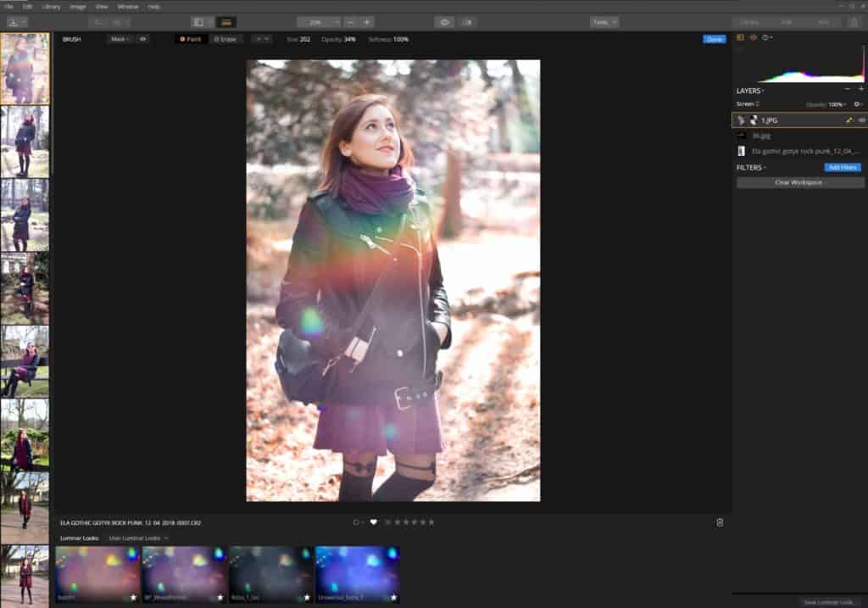Click the eye icon for quick preview
This screenshot has width=868, height=608.
[x=444, y=23]
